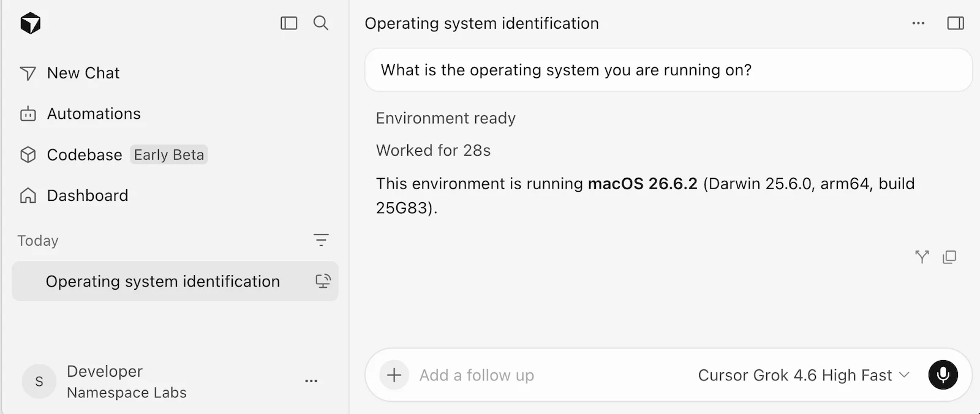Open account options three-dot menu
This screenshot has height=414, width=980.
[311, 381]
